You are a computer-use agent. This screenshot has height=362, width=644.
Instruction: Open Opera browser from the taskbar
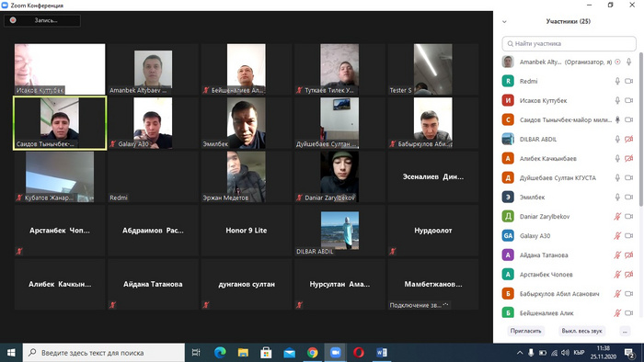pos(358,353)
